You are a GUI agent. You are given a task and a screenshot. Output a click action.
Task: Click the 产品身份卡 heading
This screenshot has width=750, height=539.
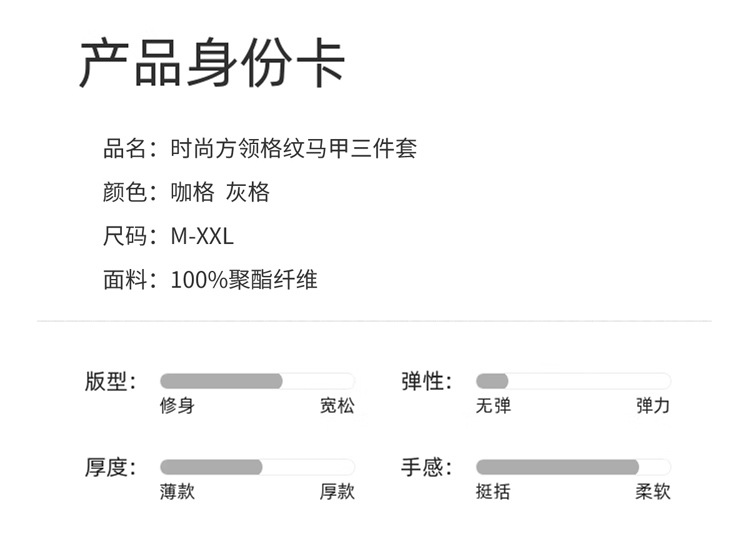tap(212, 64)
